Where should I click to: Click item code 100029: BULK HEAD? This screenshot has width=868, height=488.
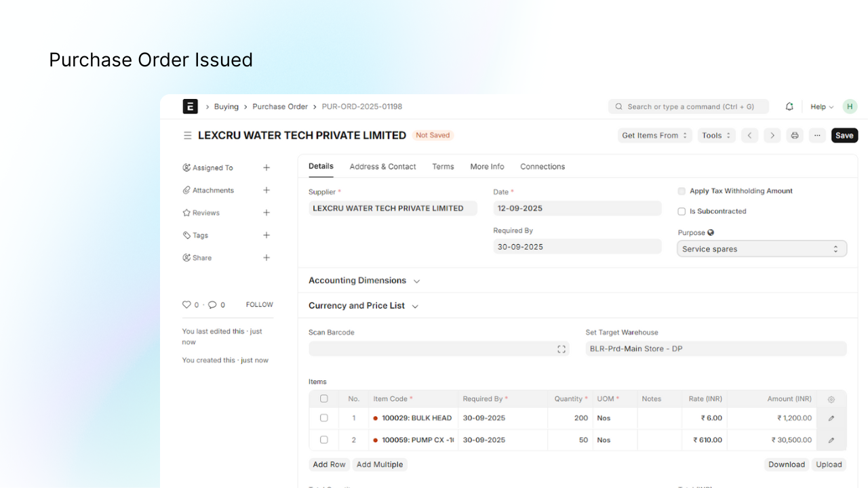pos(413,418)
